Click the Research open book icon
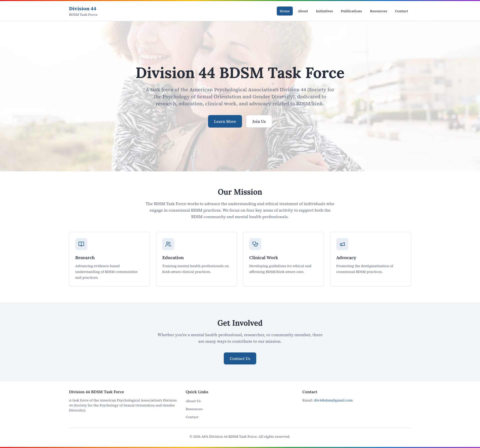The height and width of the screenshot is (448, 480). (x=81, y=244)
